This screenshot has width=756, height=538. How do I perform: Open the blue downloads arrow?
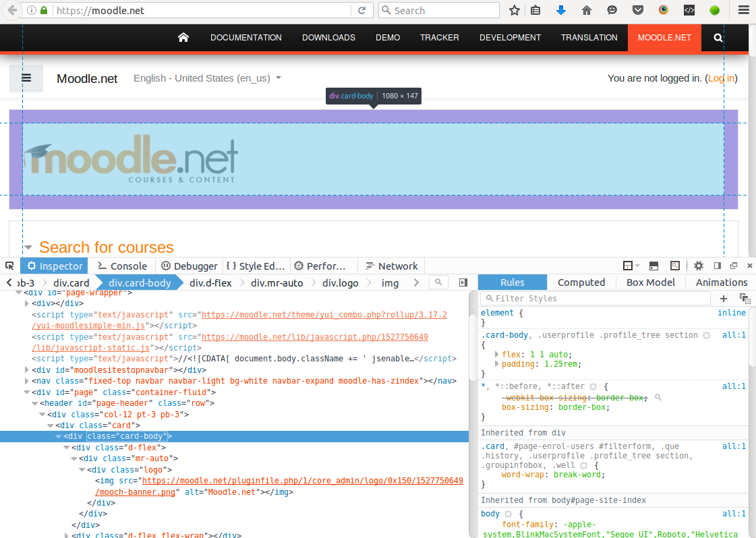pos(560,10)
